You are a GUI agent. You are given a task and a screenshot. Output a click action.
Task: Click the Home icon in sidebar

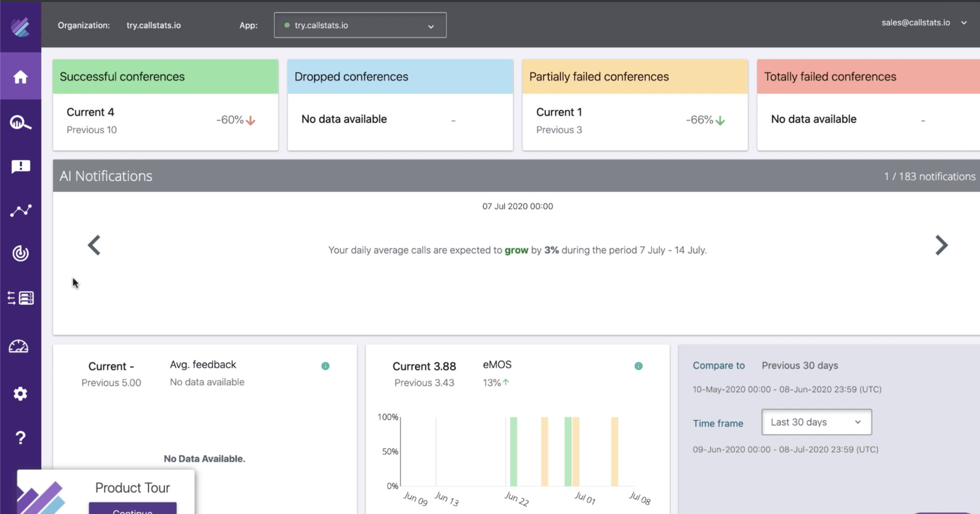20,77
